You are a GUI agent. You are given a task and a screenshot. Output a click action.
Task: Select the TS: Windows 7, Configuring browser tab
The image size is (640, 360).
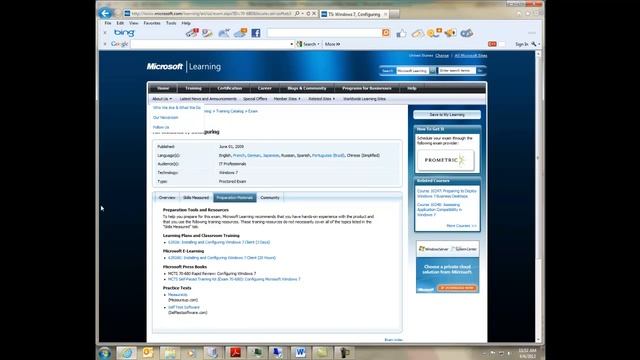353,14
